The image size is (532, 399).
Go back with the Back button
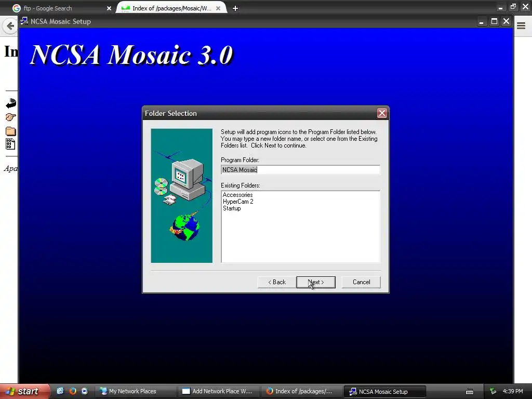point(277,282)
